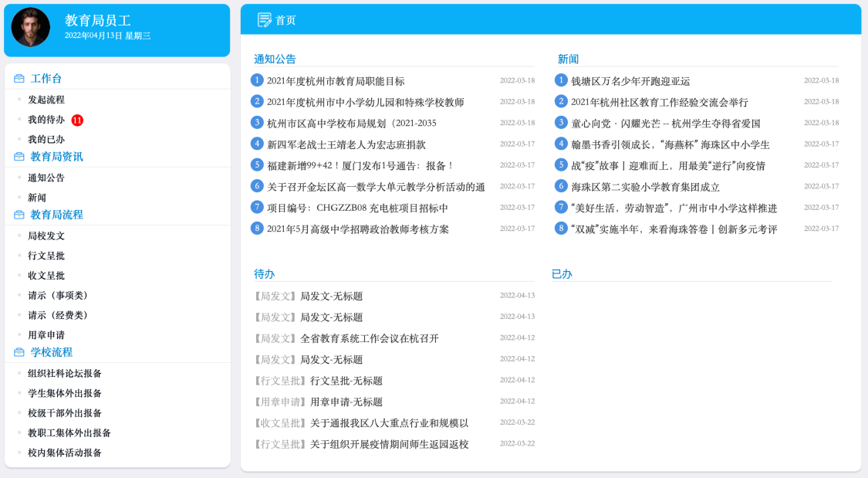868x478 pixels.
Task: Toggle the 学校流程 section header
Action: pyautogui.click(x=52, y=353)
